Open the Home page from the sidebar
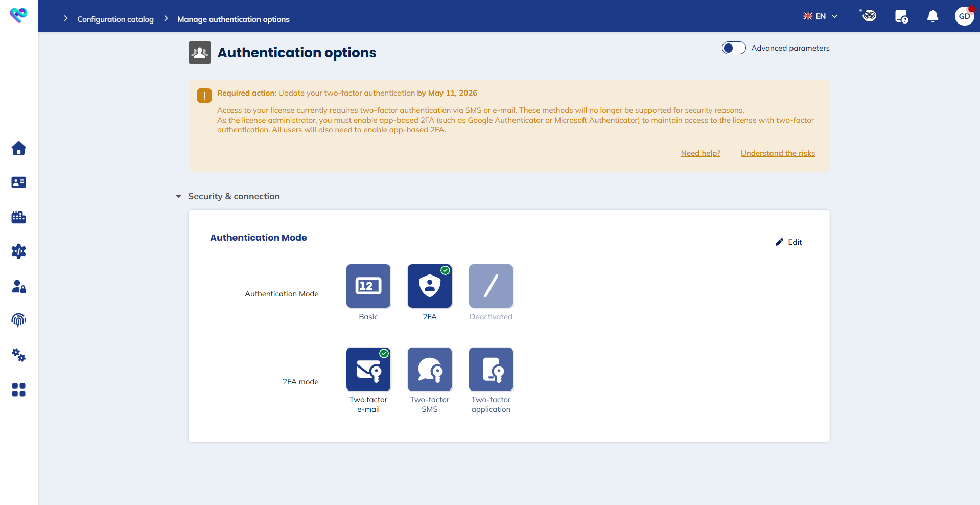980x505 pixels. coord(18,148)
